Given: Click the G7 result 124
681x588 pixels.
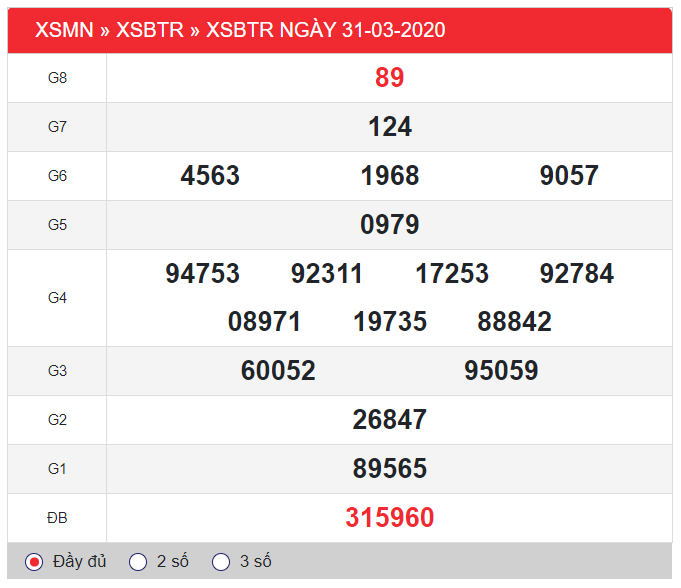Looking at the screenshot, I should pyautogui.click(x=389, y=127).
